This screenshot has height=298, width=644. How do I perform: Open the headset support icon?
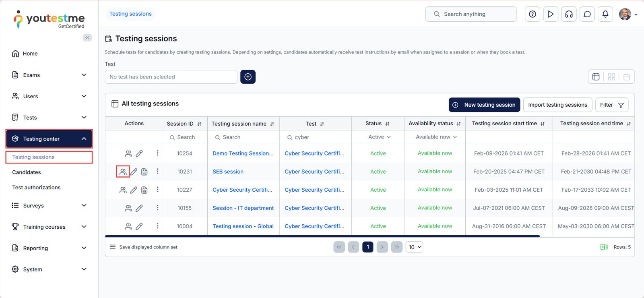tap(569, 14)
